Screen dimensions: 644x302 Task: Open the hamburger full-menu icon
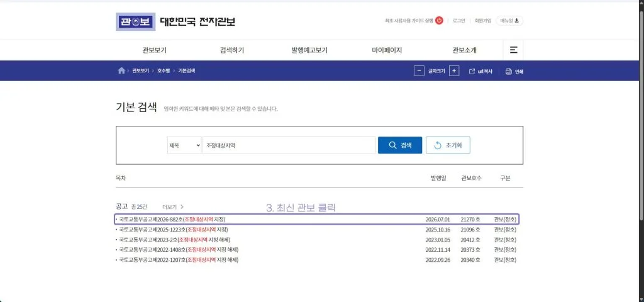(513, 50)
